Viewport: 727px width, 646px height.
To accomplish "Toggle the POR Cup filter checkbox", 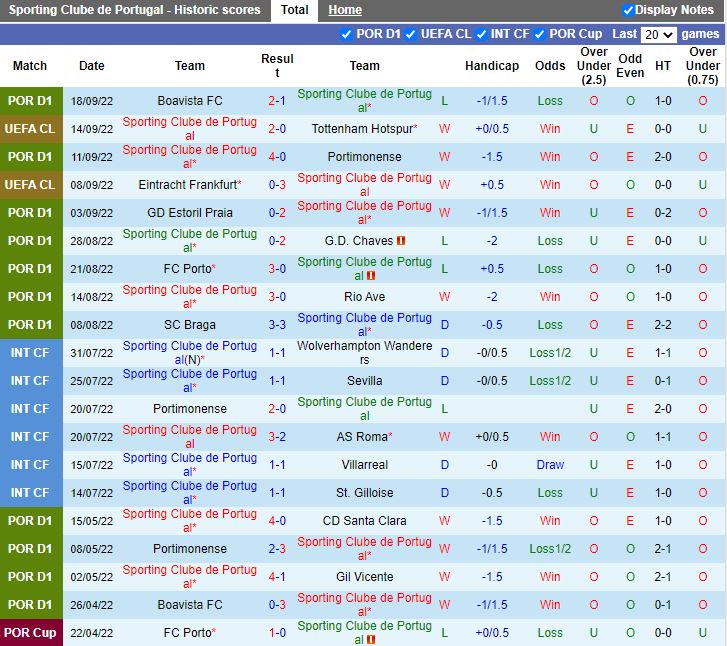I will pos(539,34).
